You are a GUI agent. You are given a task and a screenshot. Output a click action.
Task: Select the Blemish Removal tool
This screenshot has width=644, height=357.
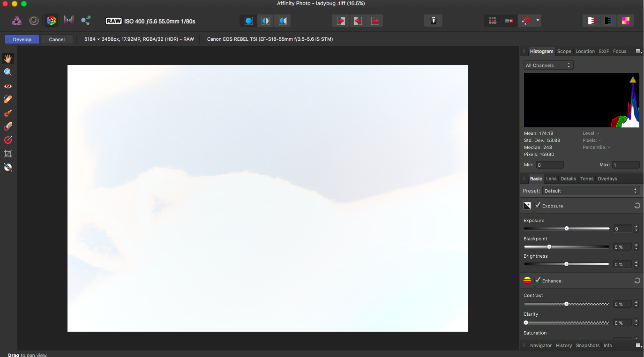click(8, 99)
